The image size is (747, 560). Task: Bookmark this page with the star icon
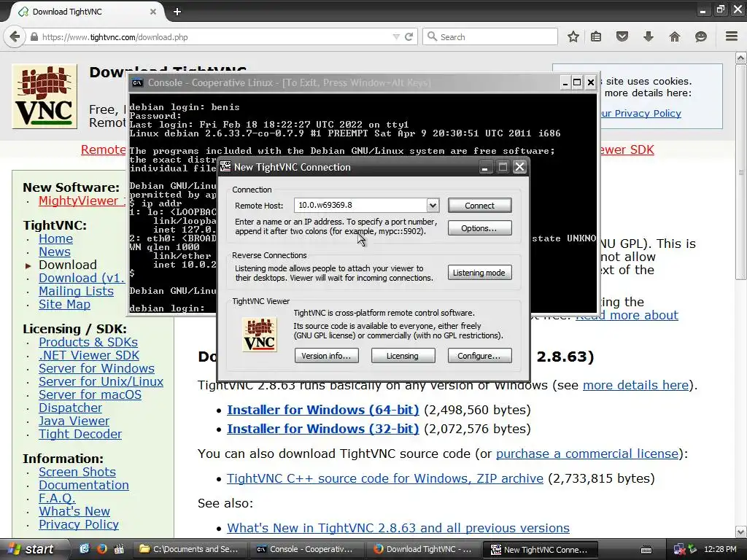[573, 36]
